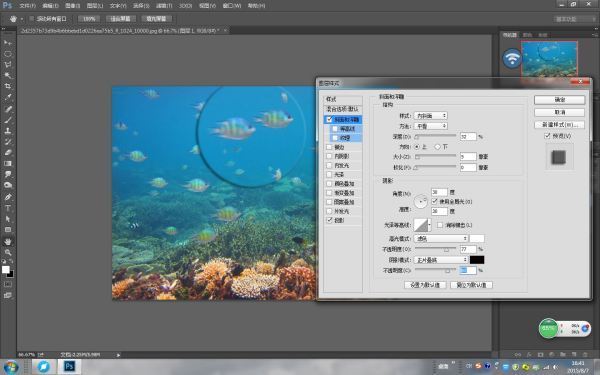Select the Move tool
This screenshot has width=600, height=375.
click(x=8, y=42)
